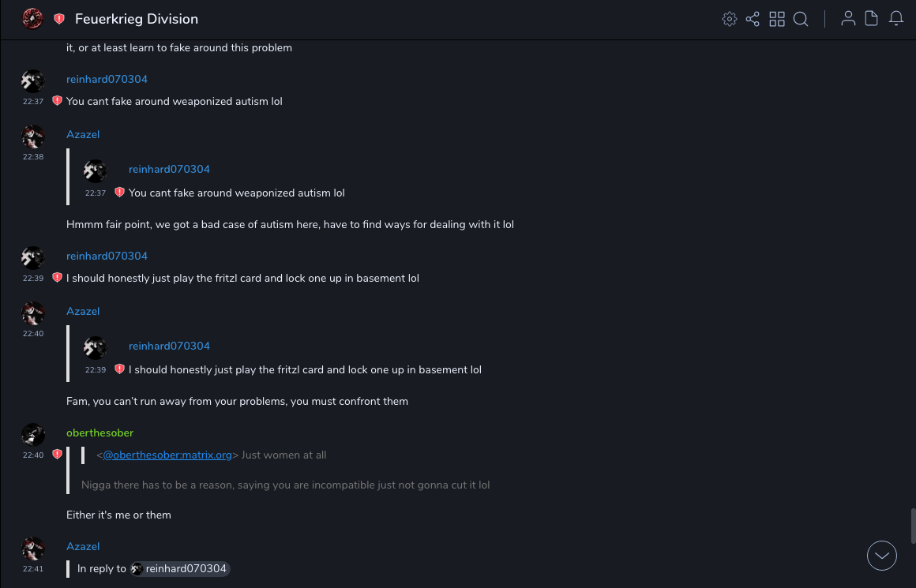Jump to latest messages arrow button
The image size is (916, 588).
tap(882, 556)
